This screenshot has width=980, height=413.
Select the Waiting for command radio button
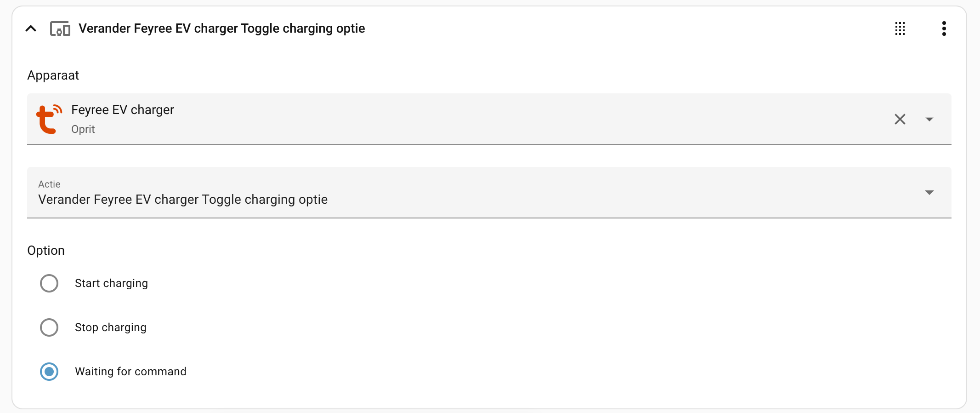pyautogui.click(x=49, y=372)
